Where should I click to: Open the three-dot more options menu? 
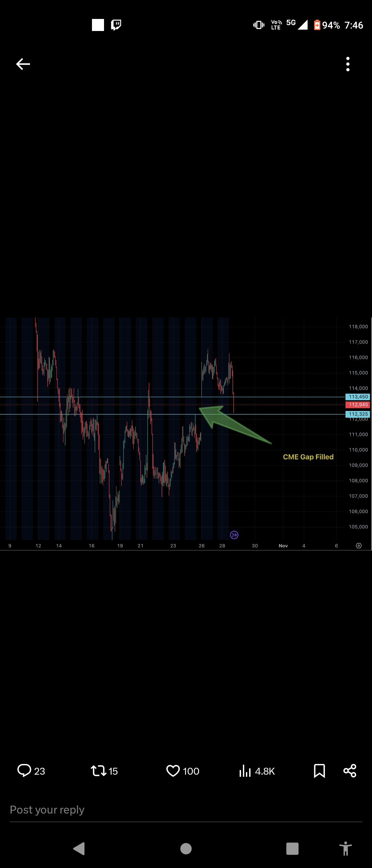pyautogui.click(x=348, y=64)
